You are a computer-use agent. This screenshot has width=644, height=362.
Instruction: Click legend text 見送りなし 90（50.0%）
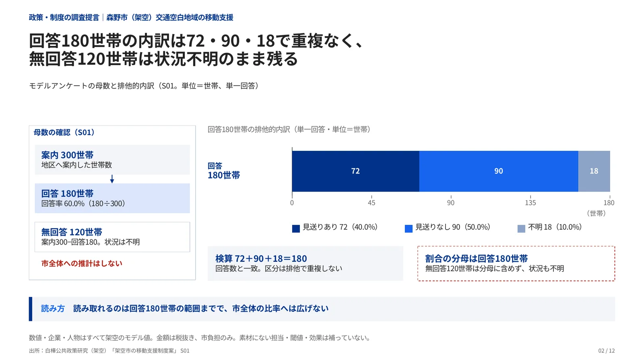click(453, 227)
